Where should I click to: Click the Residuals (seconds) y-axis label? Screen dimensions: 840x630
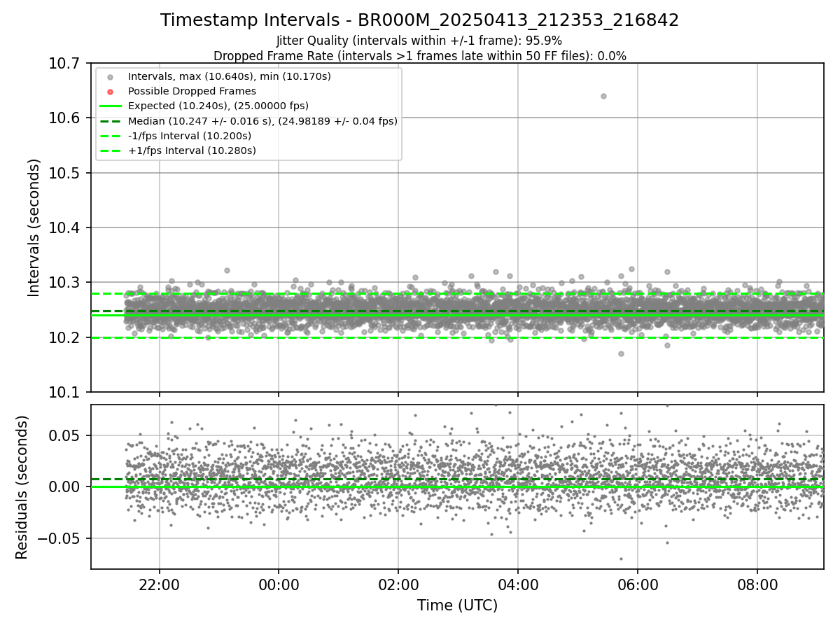pos(22,487)
